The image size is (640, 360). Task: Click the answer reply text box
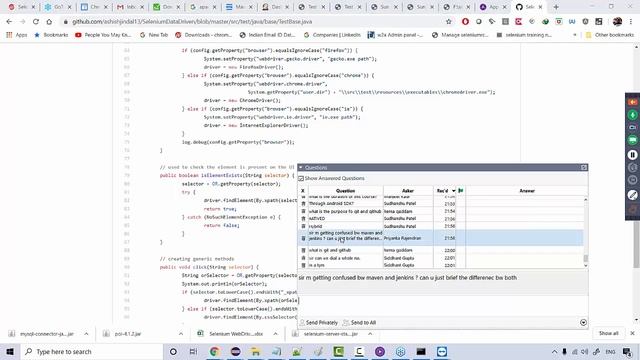pyautogui.click(x=443, y=306)
